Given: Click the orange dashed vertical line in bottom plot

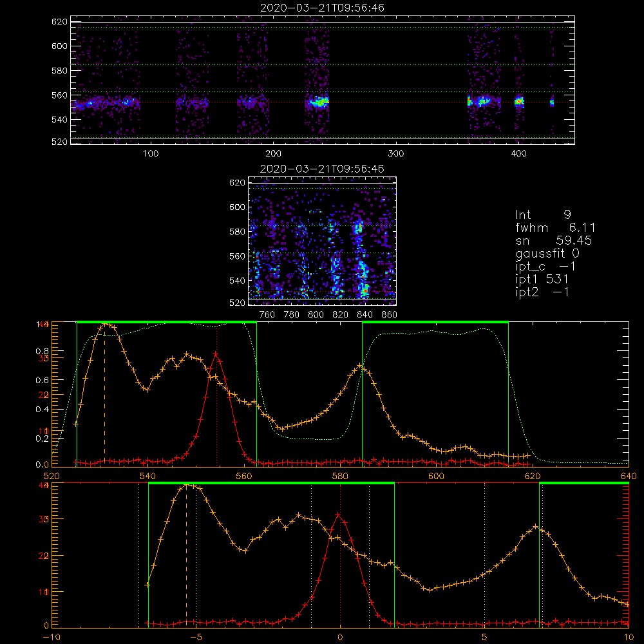Looking at the screenshot, I should point(186,555).
